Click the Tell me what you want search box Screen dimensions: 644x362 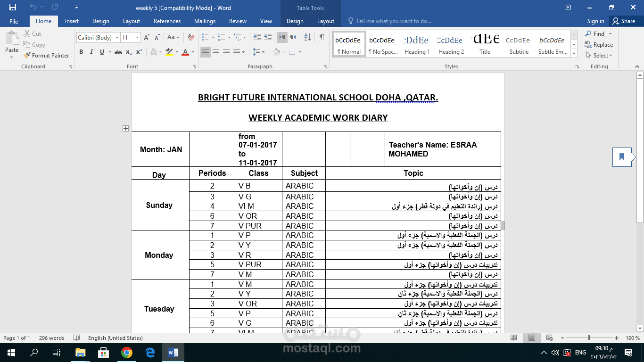[393, 21]
